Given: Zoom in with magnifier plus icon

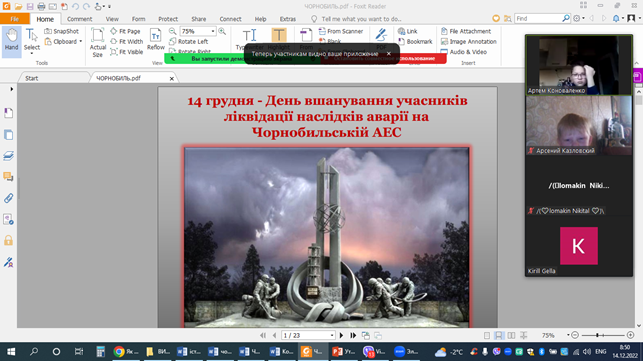Looking at the screenshot, I should pyautogui.click(x=222, y=31).
